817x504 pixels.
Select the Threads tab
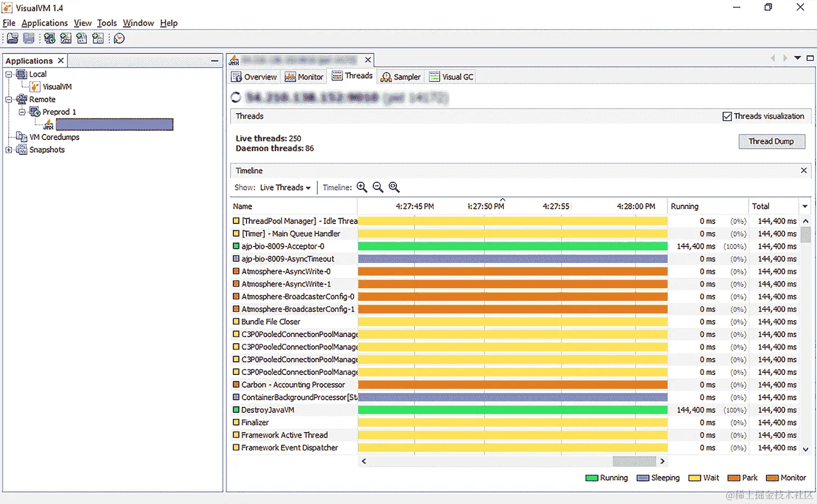tap(352, 76)
